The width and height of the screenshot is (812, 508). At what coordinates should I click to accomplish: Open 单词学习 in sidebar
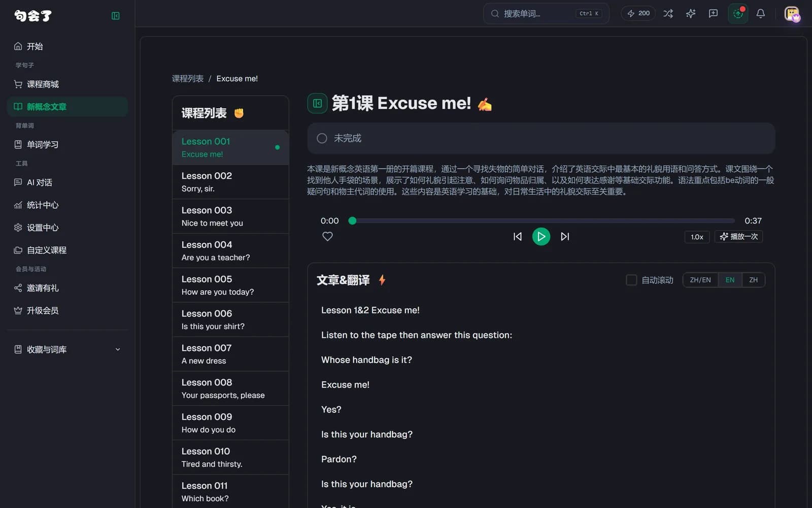click(67, 145)
